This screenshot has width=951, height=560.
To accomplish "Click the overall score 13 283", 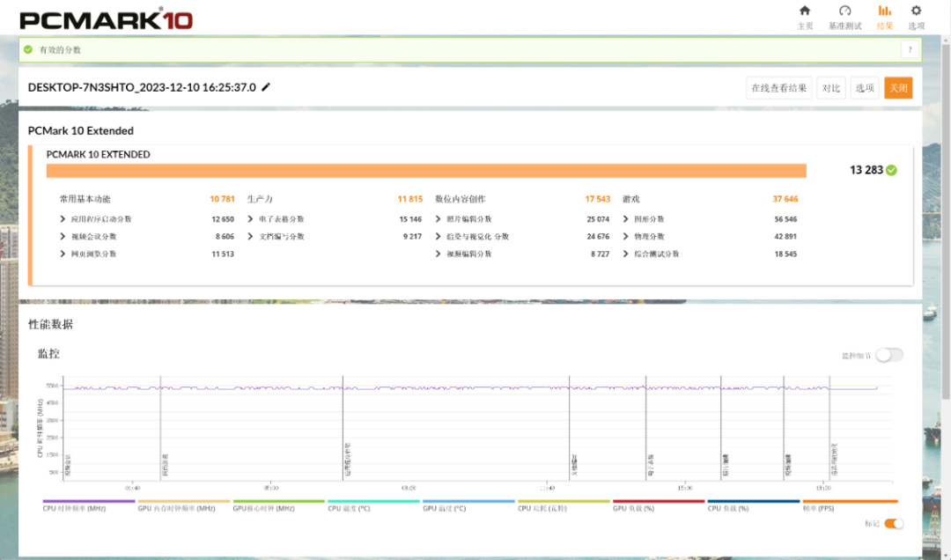I will [866, 171].
